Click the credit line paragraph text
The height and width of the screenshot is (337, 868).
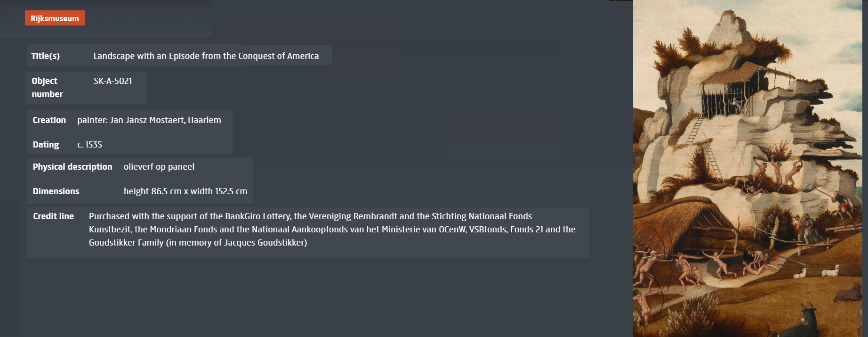[332, 230]
